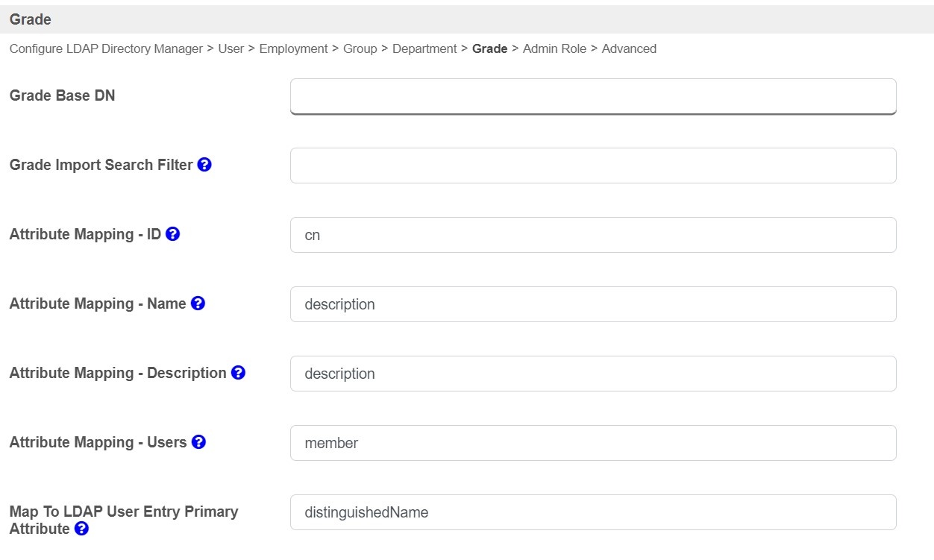The width and height of the screenshot is (934, 560).
Task: Click help icon beside Grade Import Search Filter
Action: click(x=204, y=165)
